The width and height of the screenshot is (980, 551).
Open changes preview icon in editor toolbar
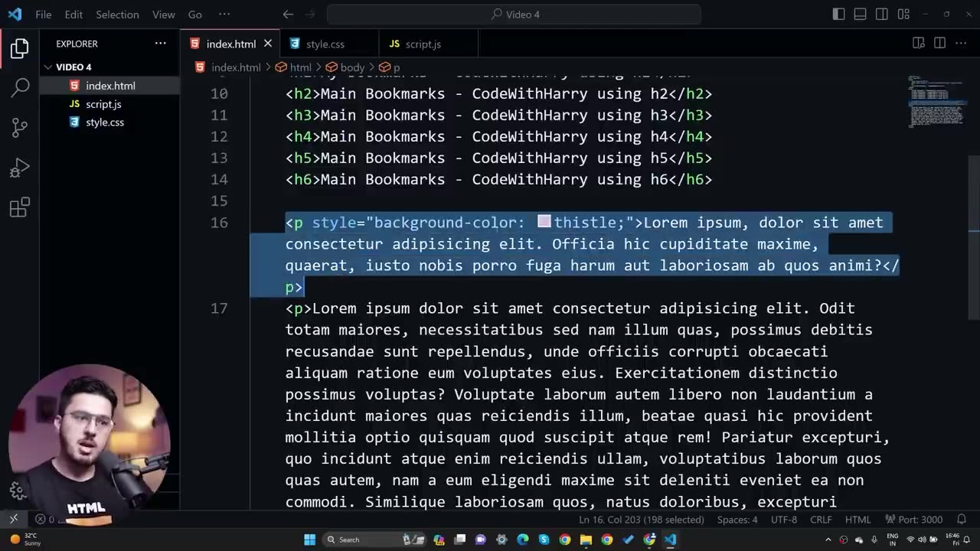919,44
